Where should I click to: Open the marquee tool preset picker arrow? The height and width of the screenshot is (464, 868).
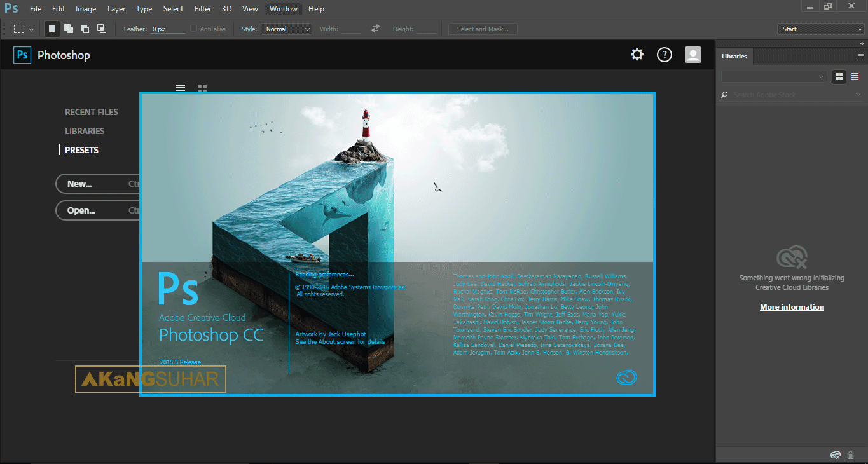point(31,29)
